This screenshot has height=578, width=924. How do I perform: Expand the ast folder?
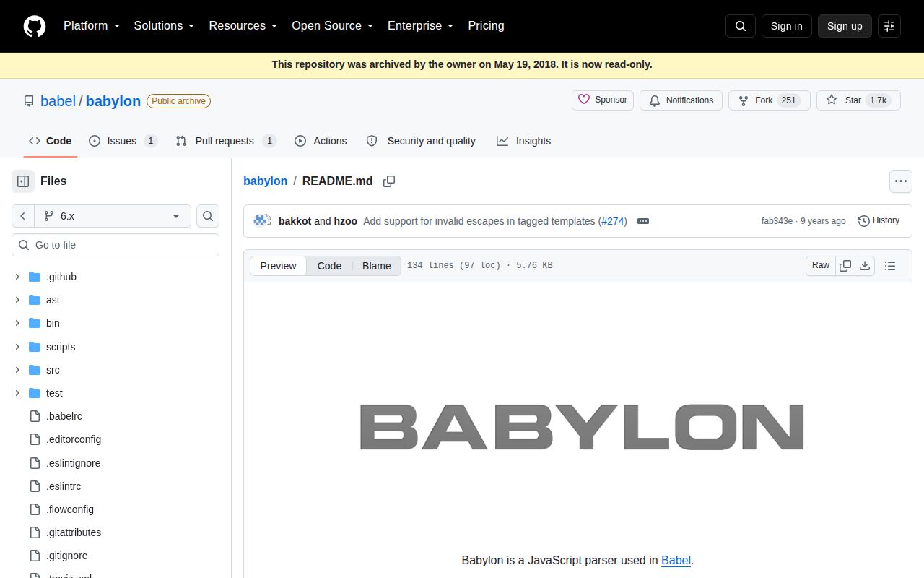pyautogui.click(x=18, y=300)
